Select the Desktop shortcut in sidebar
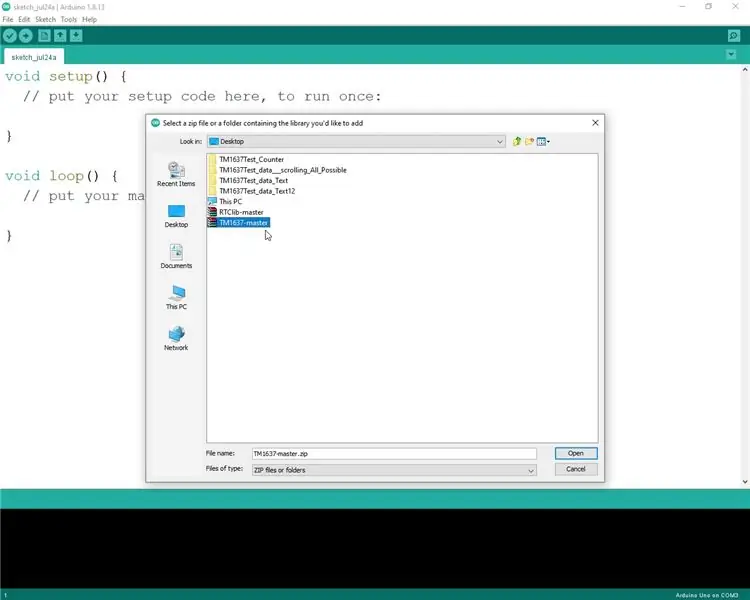Image resolution: width=750 pixels, height=600 pixels. (x=176, y=216)
